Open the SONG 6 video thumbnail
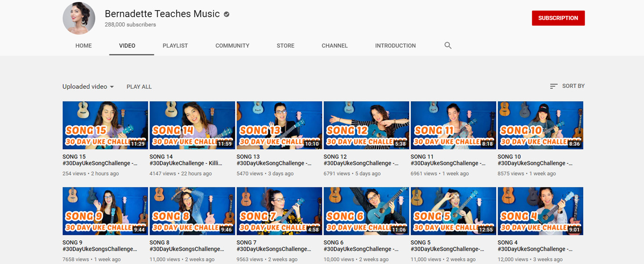Viewport: 644px width, 264px height. [x=366, y=211]
